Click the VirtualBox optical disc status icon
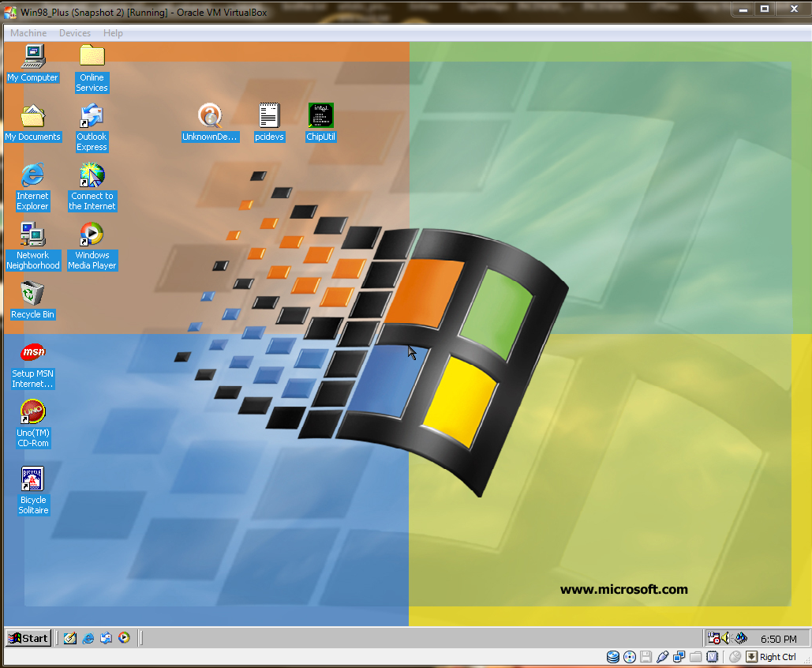 click(x=630, y=657)
